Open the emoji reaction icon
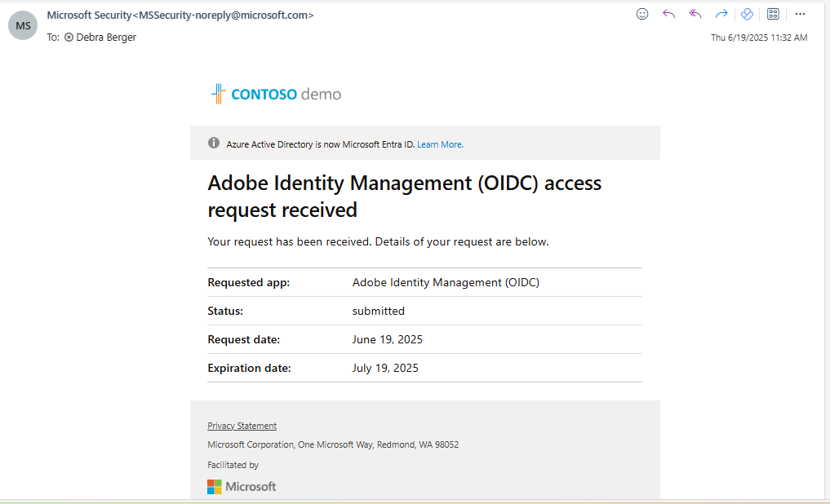Image resolution: width=830 pixels, height=504 pixels. click(x=642, y=15)
